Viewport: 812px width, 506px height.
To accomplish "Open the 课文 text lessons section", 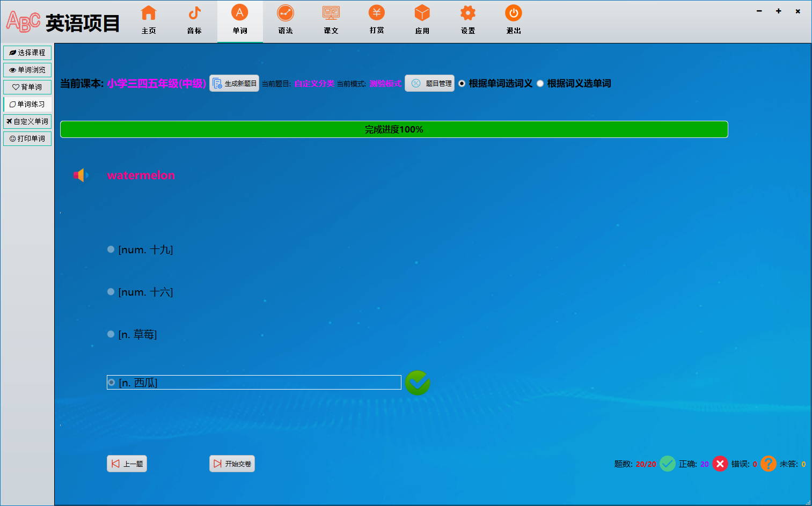I will click(331, 20).
